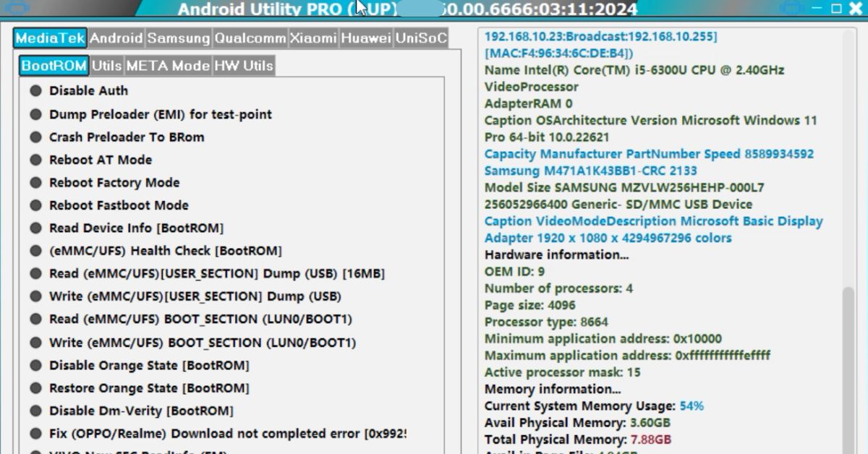Choose Fix (OPPO/Realme) Download not completed error
Image resolution: width=868 pixels, height=454 pixels.
point(218,434)
